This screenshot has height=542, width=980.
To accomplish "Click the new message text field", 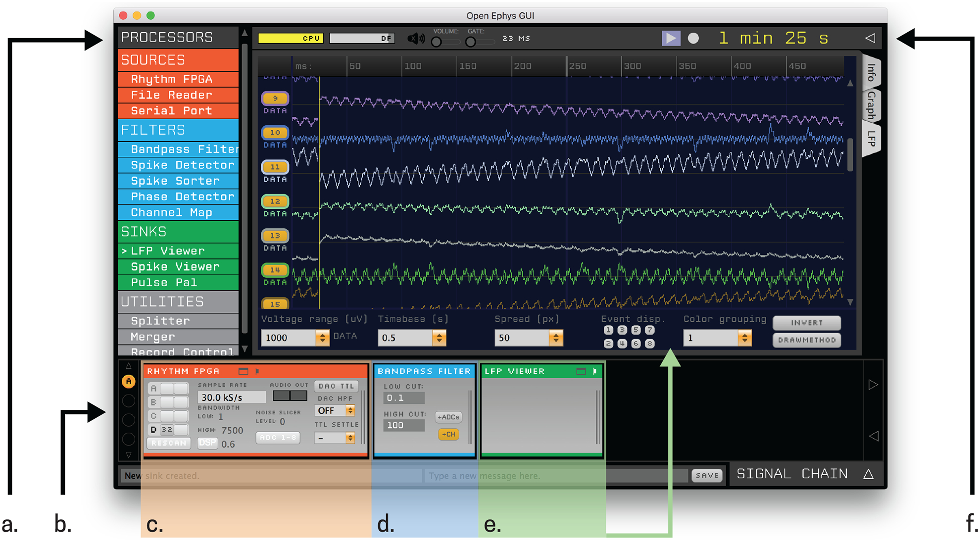I will click(x=556, y=476).
